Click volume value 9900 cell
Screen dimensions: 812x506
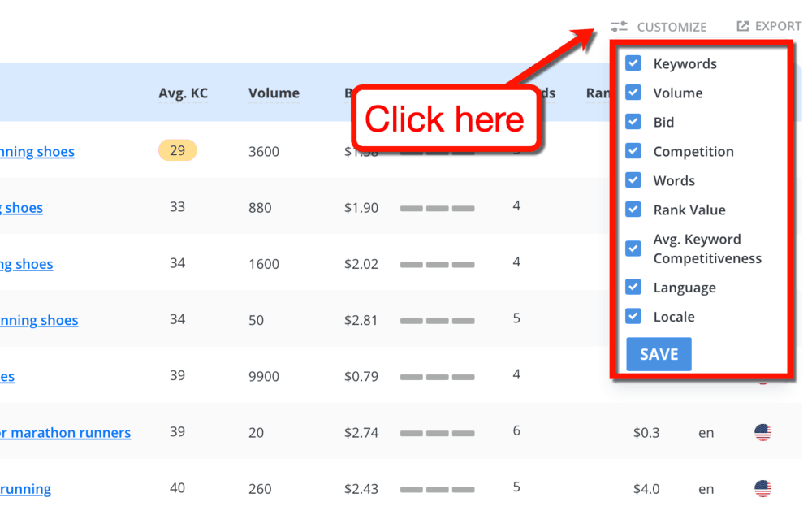[264, 376]
